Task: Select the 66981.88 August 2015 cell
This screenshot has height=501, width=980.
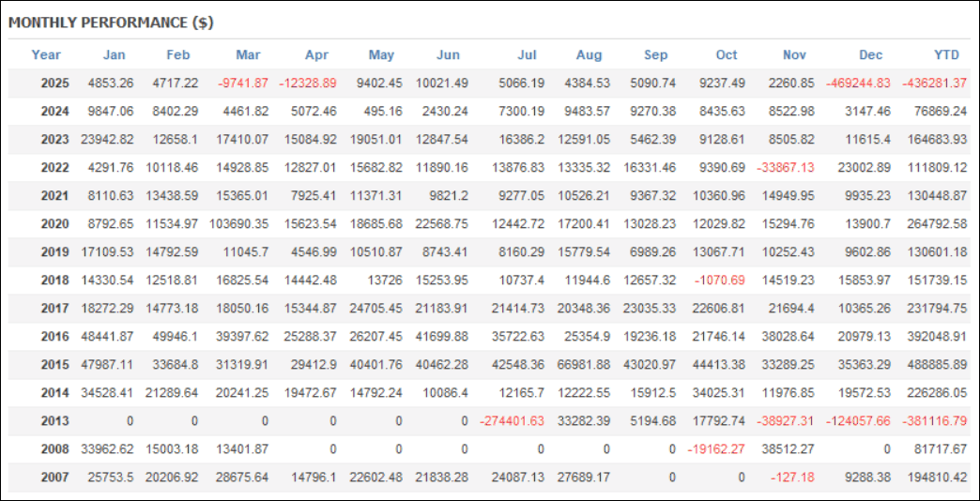Action: point(582,364)
